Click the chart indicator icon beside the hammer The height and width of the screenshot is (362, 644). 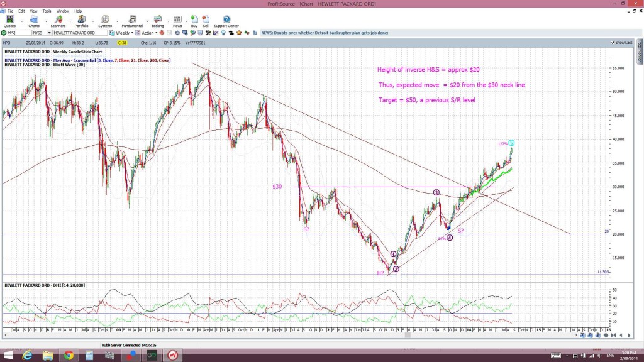click(x=216, y=33)
